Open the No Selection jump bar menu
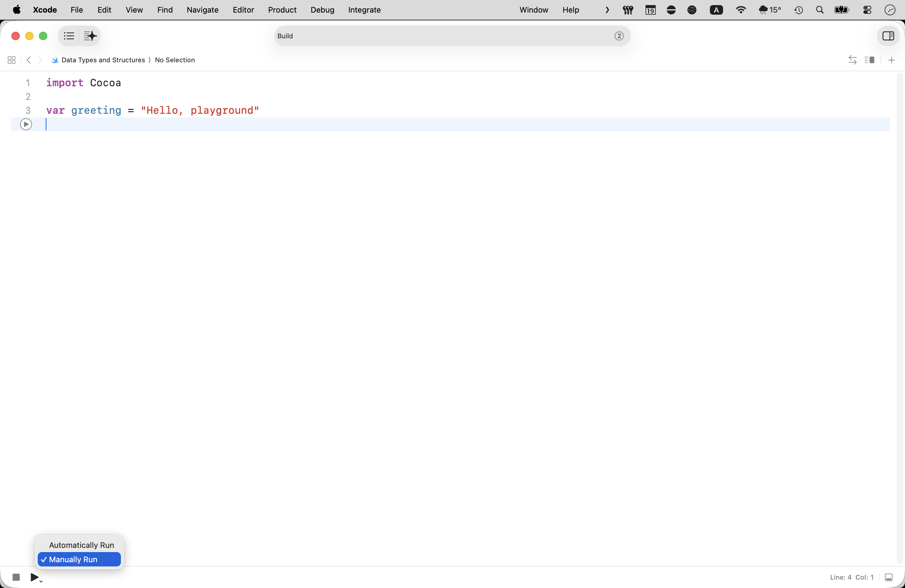This screenshot has height=588, width=905. coord(174,60)
